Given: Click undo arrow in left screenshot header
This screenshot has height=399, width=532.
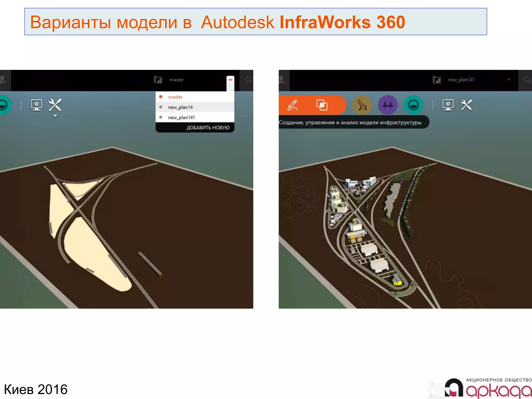Looking at the screenshot, I should 248,79.
